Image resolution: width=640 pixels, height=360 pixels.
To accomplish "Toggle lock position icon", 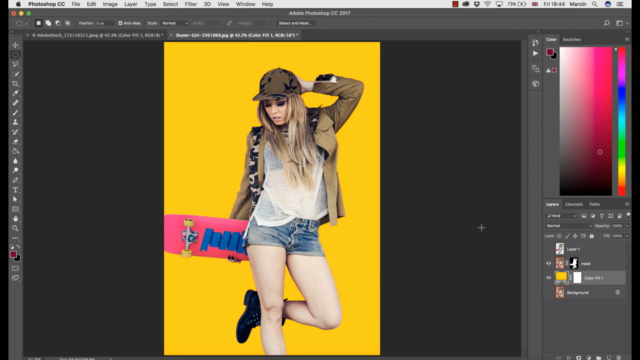I will click(x=575, y=236).
